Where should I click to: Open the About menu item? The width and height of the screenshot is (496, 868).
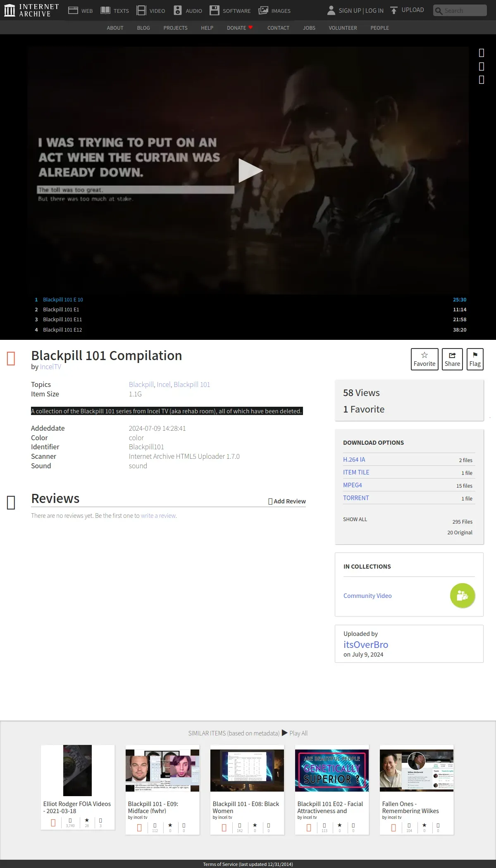(x=115, y=28)
